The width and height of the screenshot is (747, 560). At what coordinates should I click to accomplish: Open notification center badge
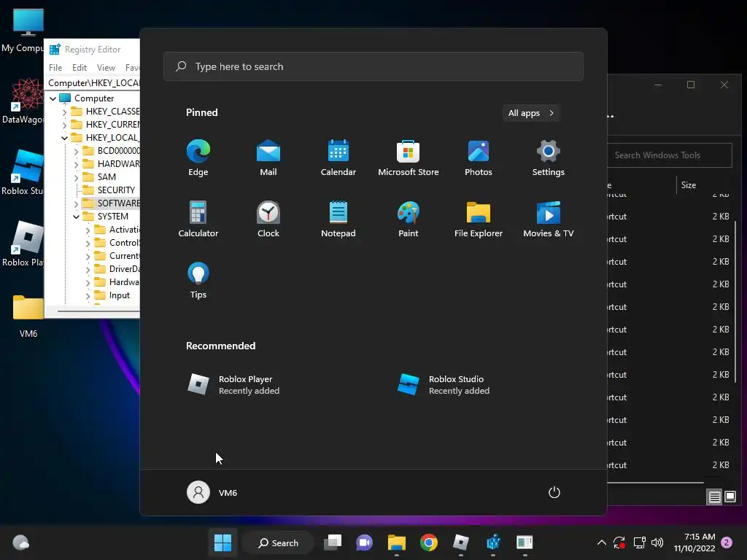[727, 542]
